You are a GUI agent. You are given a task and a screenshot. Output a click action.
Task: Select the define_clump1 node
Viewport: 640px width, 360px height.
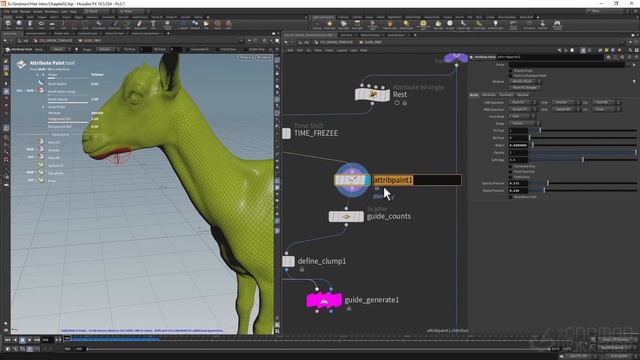pos(289,261)
